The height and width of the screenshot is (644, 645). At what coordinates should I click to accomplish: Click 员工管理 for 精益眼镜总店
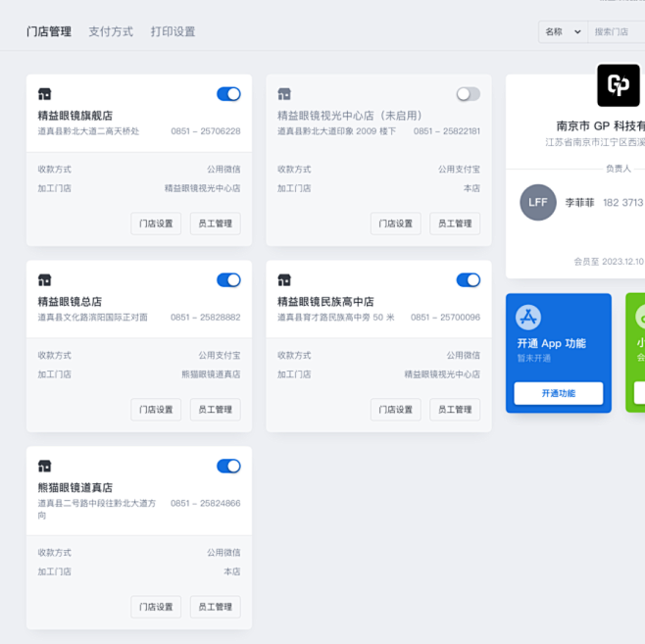215,410
